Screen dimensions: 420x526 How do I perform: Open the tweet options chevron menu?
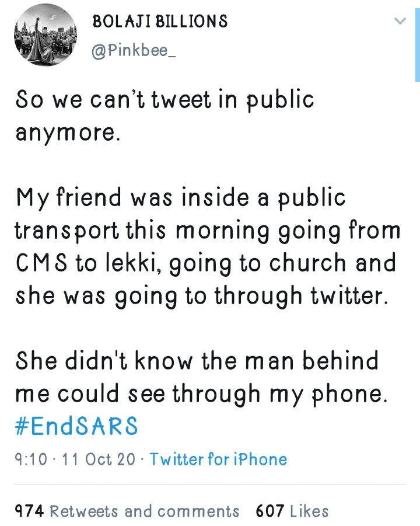[400, 21]
